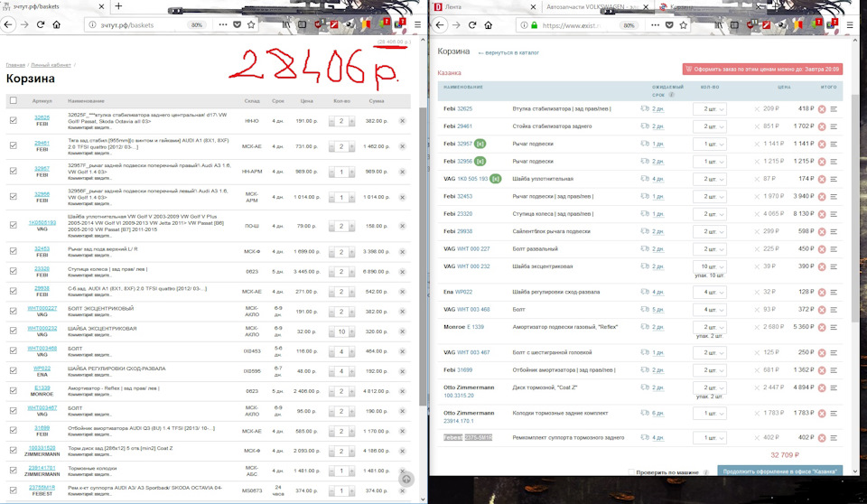The width and height of the screenshot is (867, 504).
Task: Close the 'Автозапчасти VOLKSWAGEN' tab in right browser
Action: [645, 6]
